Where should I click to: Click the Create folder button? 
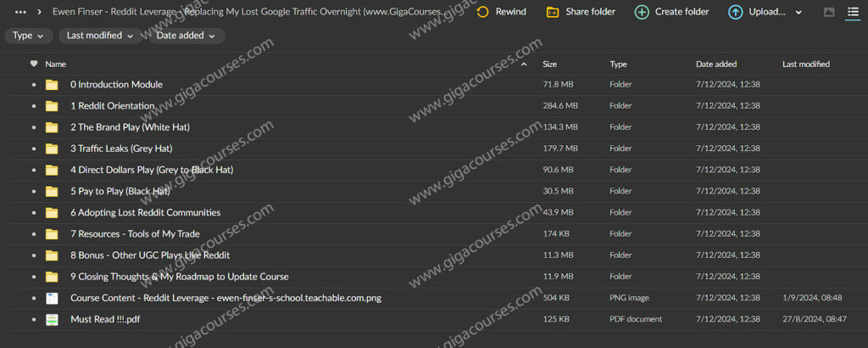(671, 12)
